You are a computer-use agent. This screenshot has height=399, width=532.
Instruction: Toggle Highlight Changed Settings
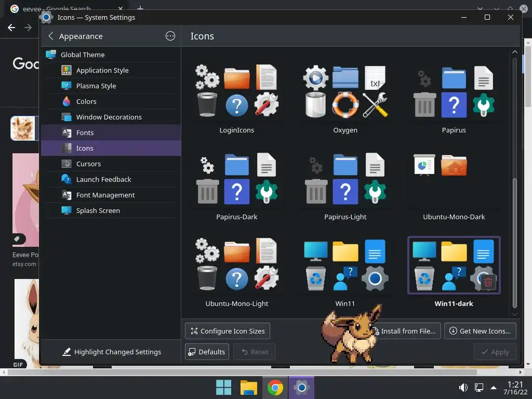[111, 352]
